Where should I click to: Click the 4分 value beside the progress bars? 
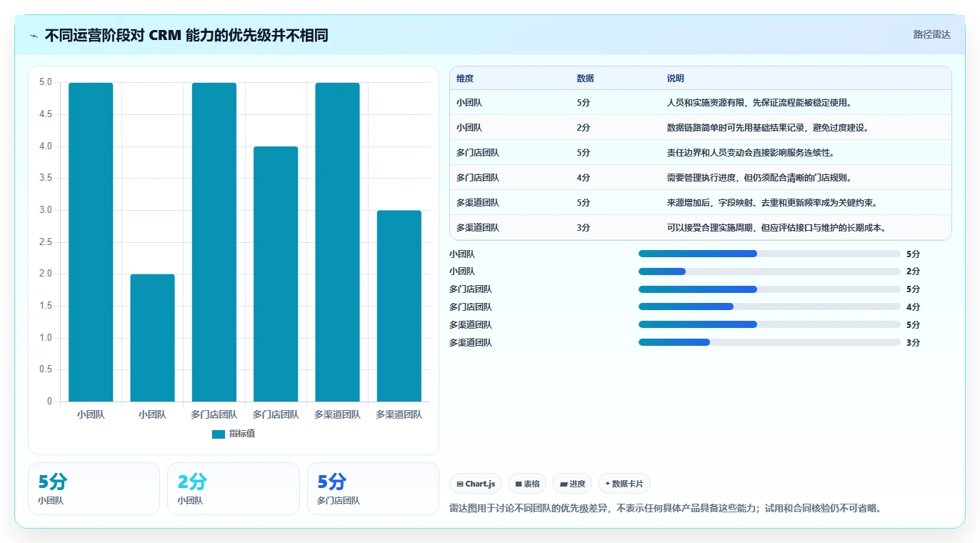point(913,307)
